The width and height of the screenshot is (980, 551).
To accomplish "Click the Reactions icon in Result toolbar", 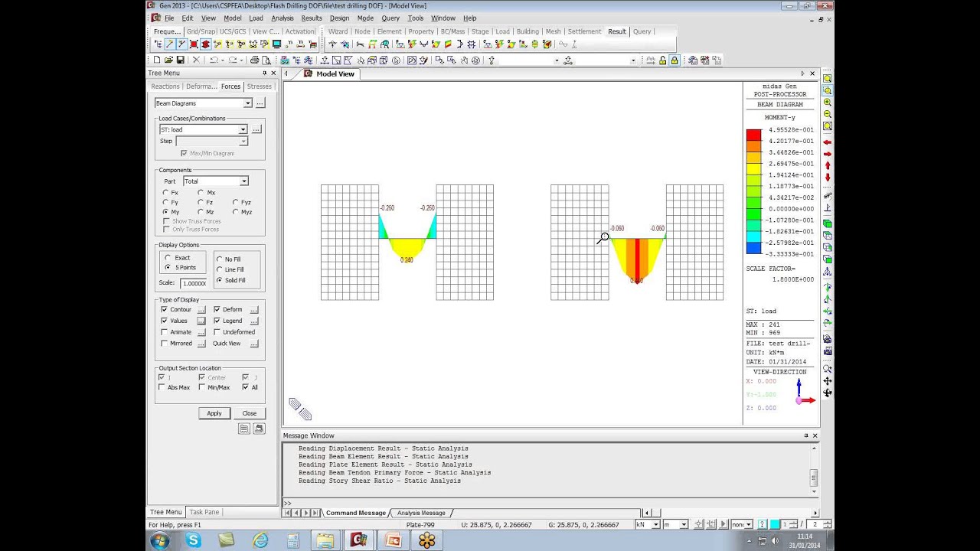I will (x=332, y=44).
